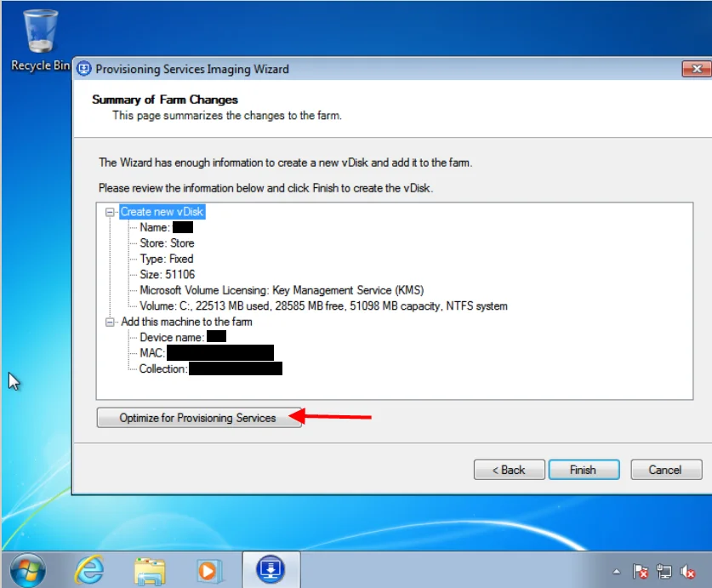Collapse the Create new vDisk node
The height and width of the screenshot is (588, 712).
pyautogui.click(x=110, y=212)
